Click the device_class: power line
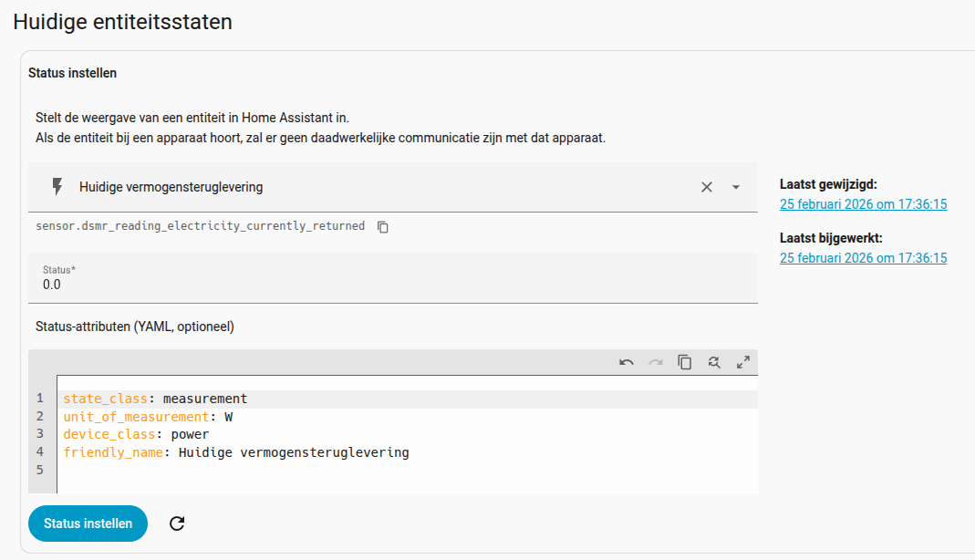 [136, 434]
